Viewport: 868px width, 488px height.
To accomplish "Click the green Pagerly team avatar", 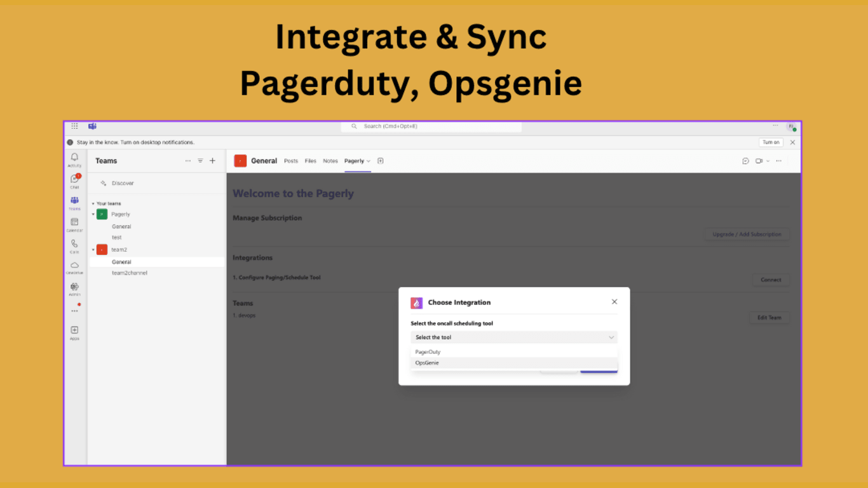I will tap(102, 214).
